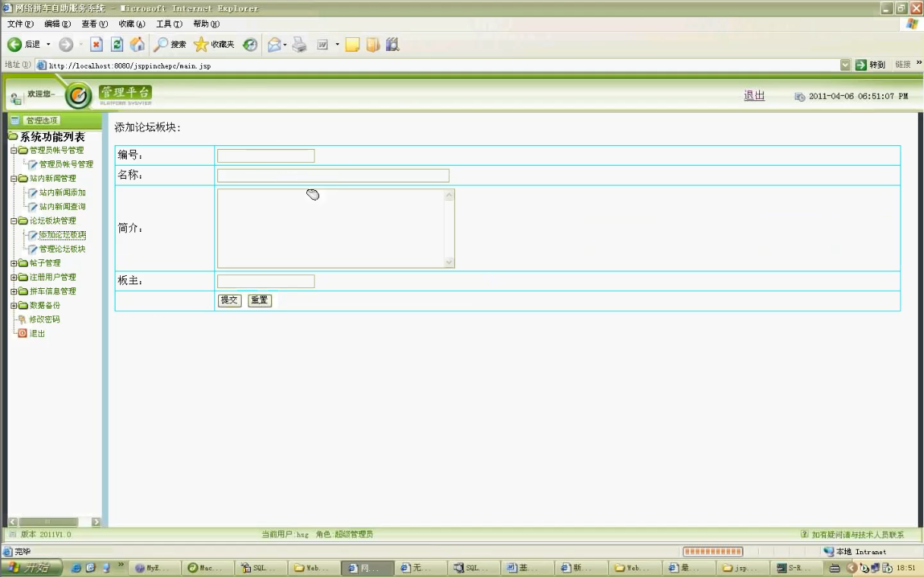Click the Windows 开始 Start button
Viewport: 924px width, 577px height.
coord(32,568)
